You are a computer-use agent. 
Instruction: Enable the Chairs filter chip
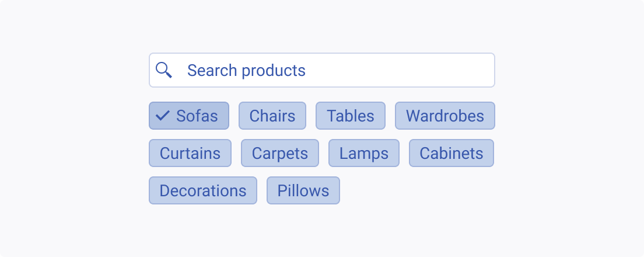(272, 116)
